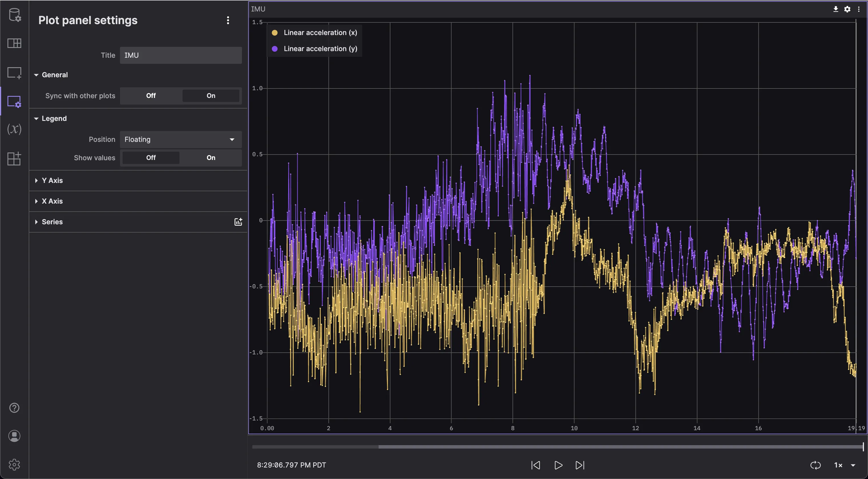Download the IMU plot data
The image size is (868, 479).
coord(836,9)
